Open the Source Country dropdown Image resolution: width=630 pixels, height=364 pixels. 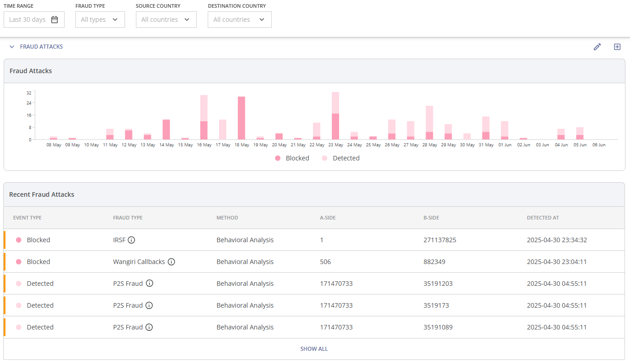166,20
